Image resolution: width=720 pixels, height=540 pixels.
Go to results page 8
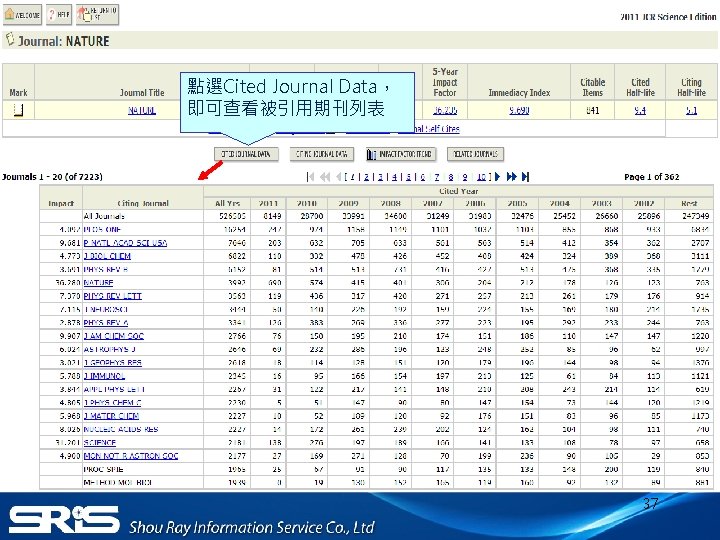pyautogui.click(x=451, y=177)
